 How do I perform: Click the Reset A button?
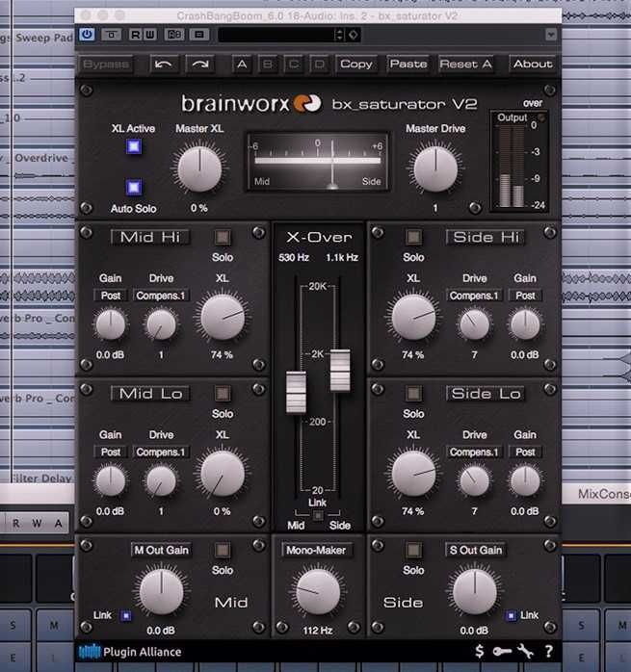click(x=465, y=65)
